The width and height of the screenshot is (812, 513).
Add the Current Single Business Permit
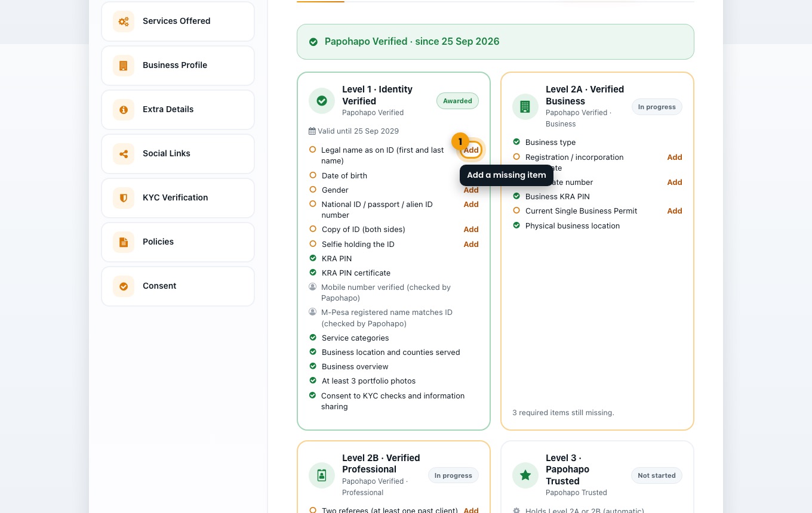675,211
